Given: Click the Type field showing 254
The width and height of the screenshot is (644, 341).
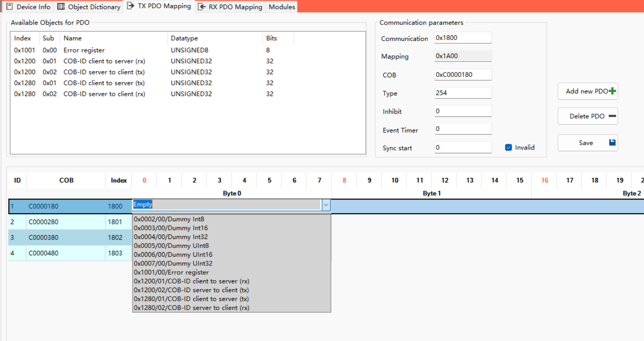Looking at the screenshot, I should [463, 93].
